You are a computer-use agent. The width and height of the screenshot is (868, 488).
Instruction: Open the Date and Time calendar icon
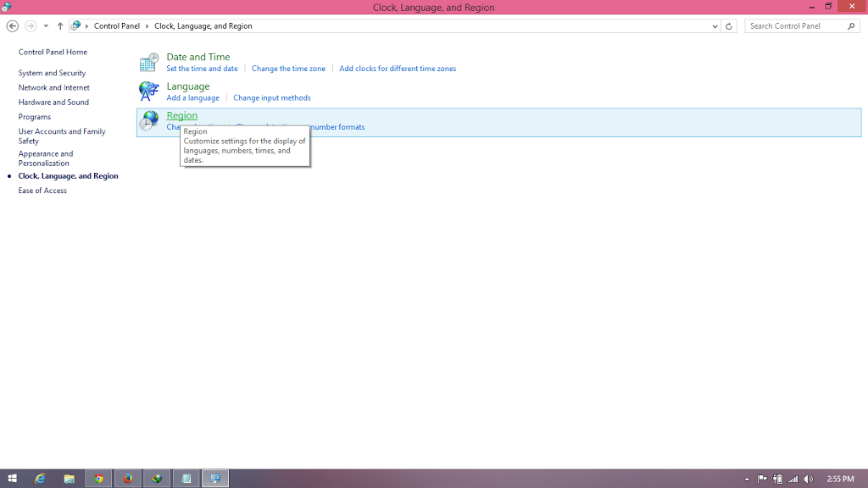148,62
